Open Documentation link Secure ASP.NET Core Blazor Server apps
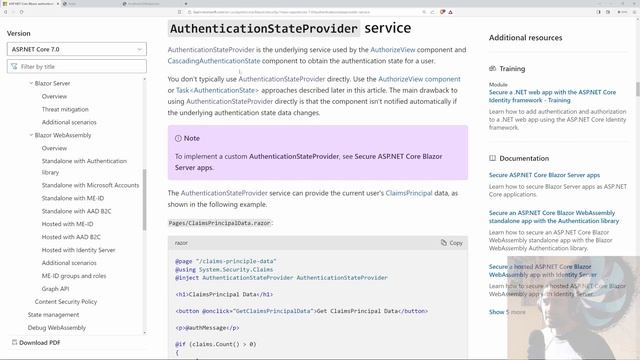This screenshot has height=360, width=640. coord(544,175)
